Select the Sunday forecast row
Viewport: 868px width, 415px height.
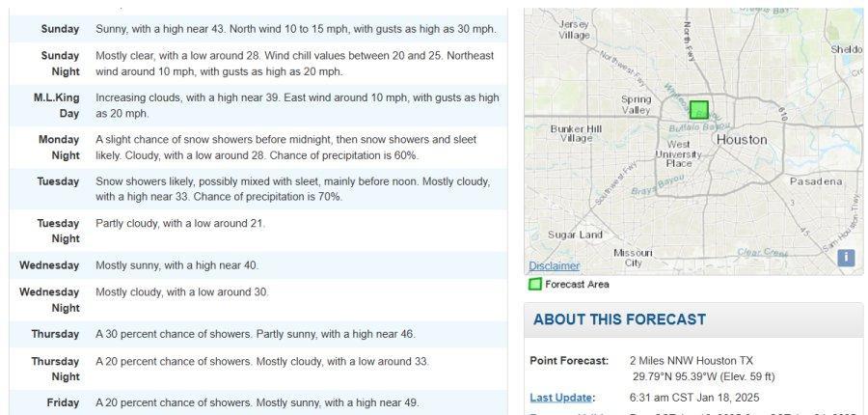click(258, 29)
